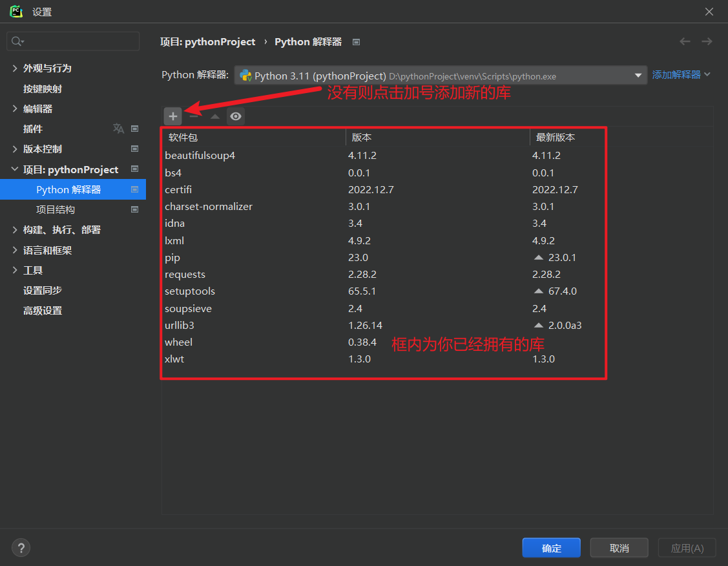Screen dimensions: 728x566
Task: Navigate forward with the right arrow
Action: (707, 41)
